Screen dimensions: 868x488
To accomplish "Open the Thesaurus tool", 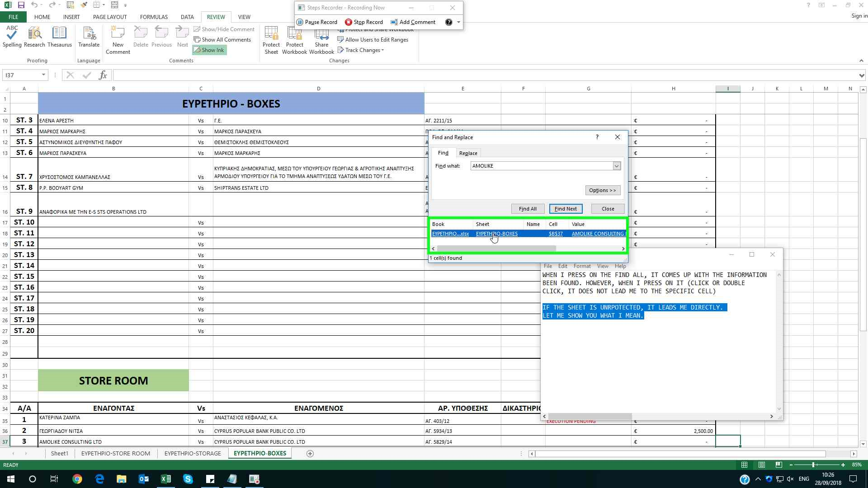I will click(x=59, y=36).
